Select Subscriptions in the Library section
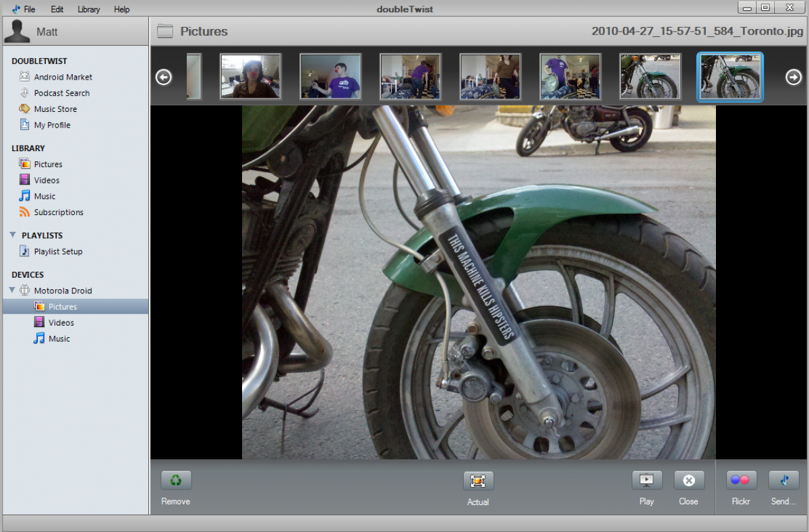The image size is (809, 532). coord(59,212)
